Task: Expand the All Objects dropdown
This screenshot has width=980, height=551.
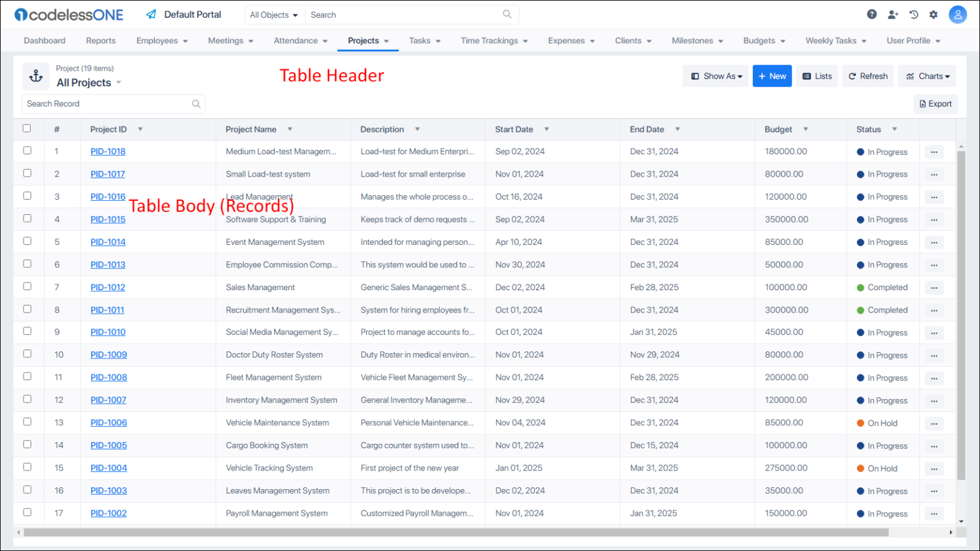Action: click(x=274, y=15)
